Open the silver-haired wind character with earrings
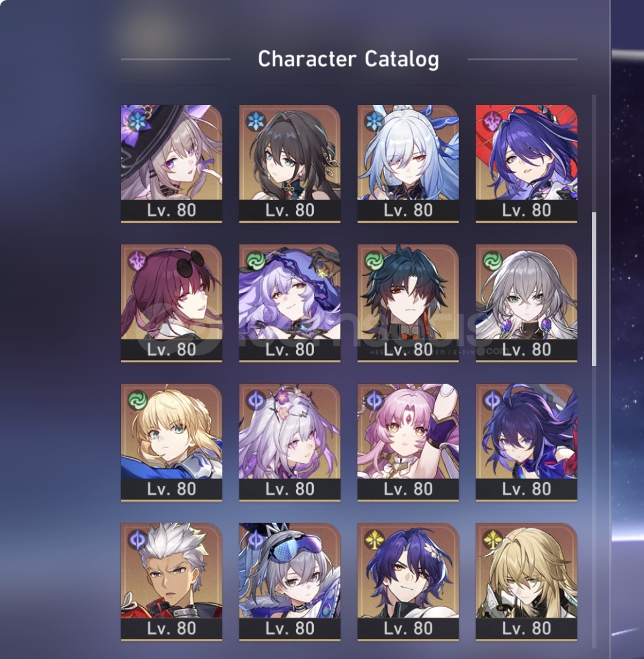 point(526,303)
